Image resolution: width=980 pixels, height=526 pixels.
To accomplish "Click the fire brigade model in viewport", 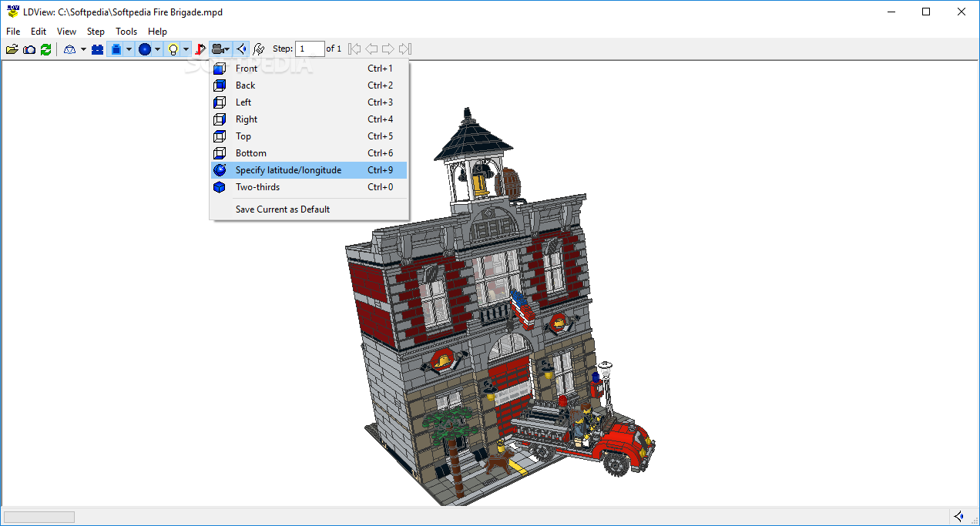I will point(499,308).
